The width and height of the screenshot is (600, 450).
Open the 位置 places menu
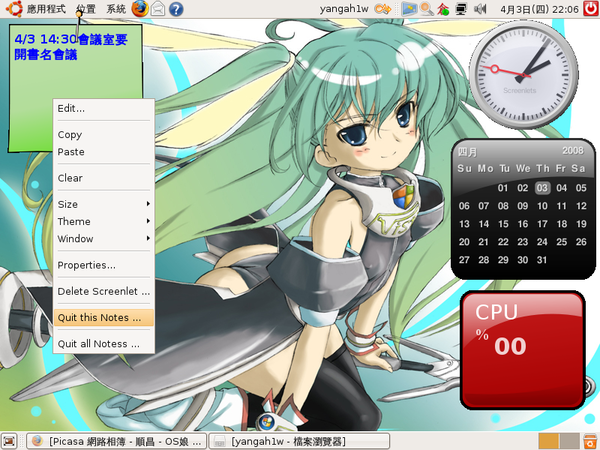86,9
